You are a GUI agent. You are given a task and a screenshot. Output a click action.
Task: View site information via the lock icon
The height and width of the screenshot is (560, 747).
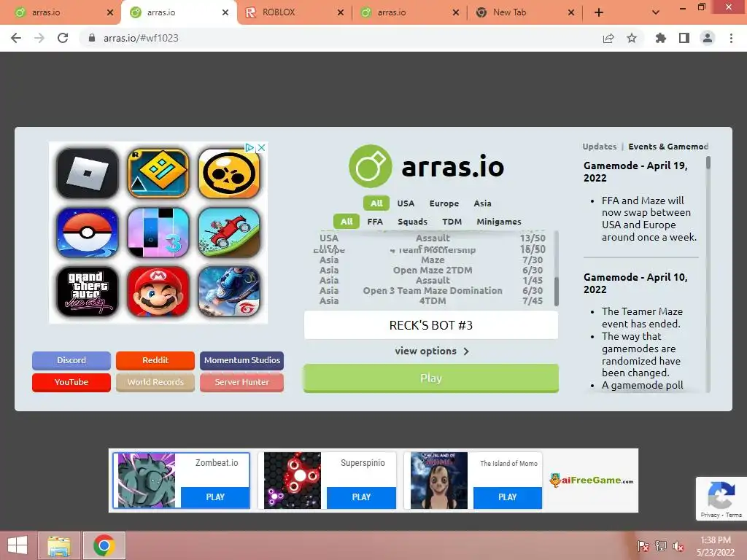click(92, 38)
